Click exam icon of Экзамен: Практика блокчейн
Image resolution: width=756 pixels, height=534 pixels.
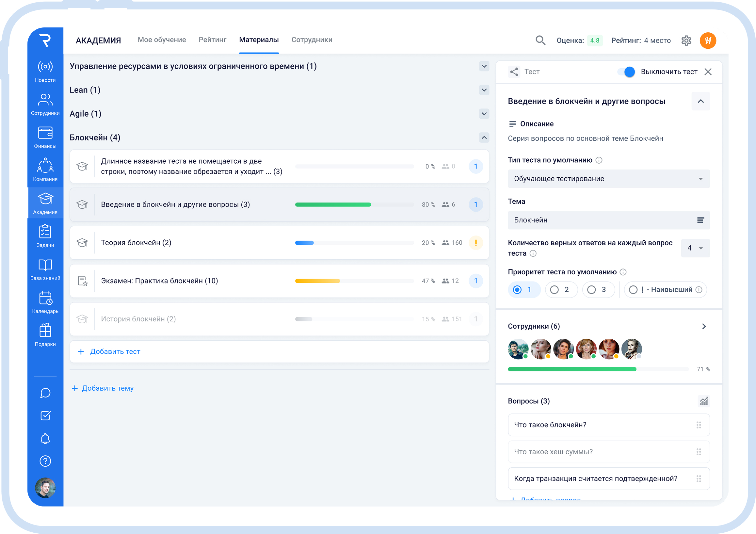[83, 281]
